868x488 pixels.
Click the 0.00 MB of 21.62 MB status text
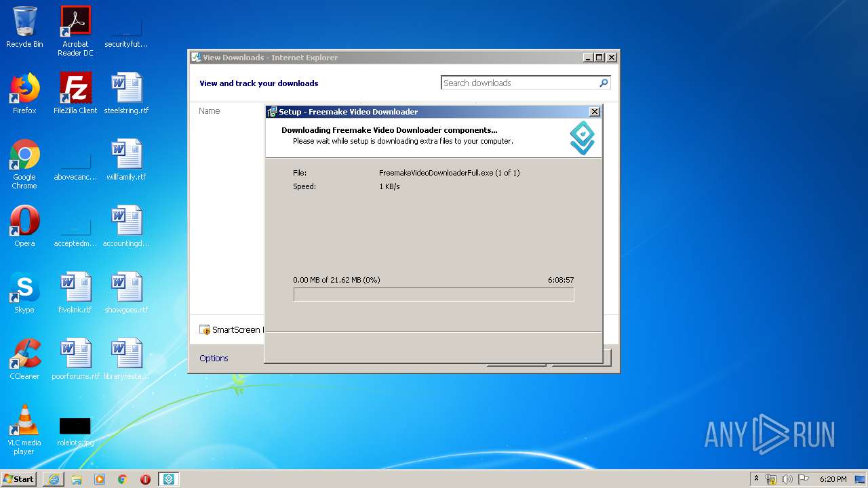coord(336,280)
